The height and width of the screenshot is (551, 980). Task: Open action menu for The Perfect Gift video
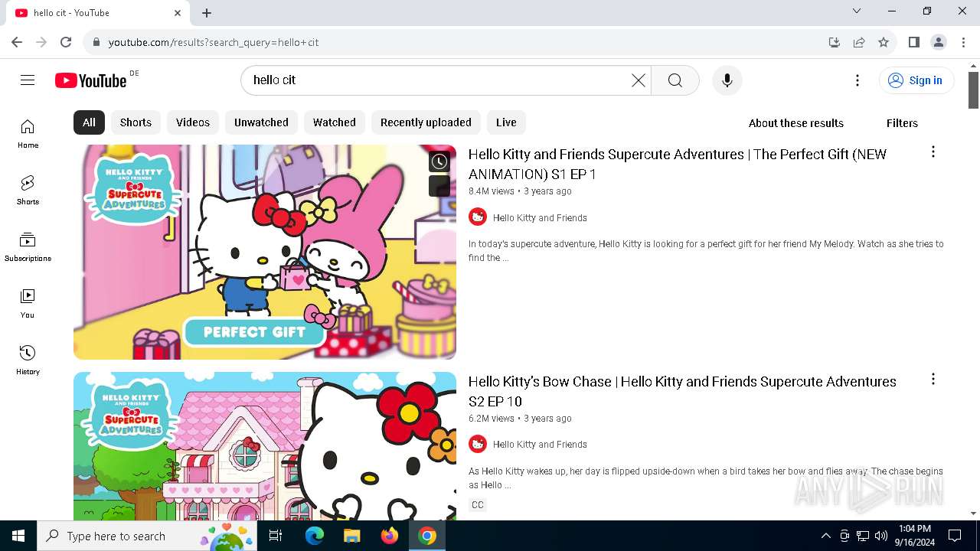click(x=933, y=152)
